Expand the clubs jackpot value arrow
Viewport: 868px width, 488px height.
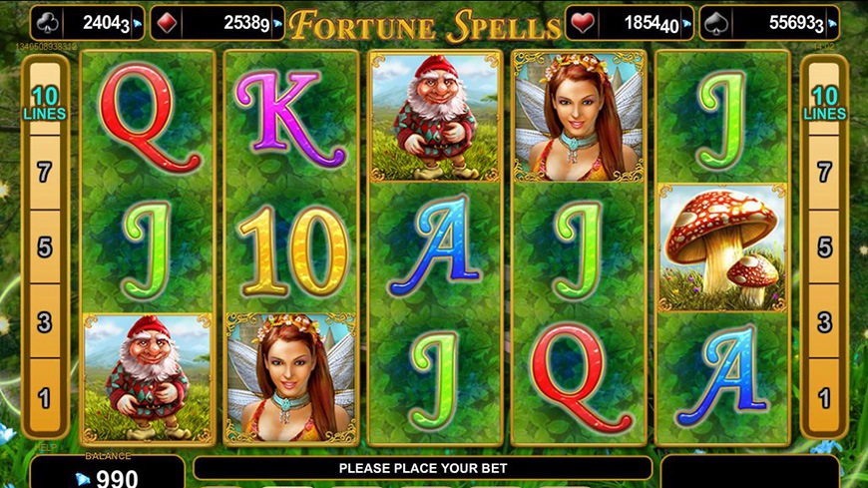click(x=138, y=24)
